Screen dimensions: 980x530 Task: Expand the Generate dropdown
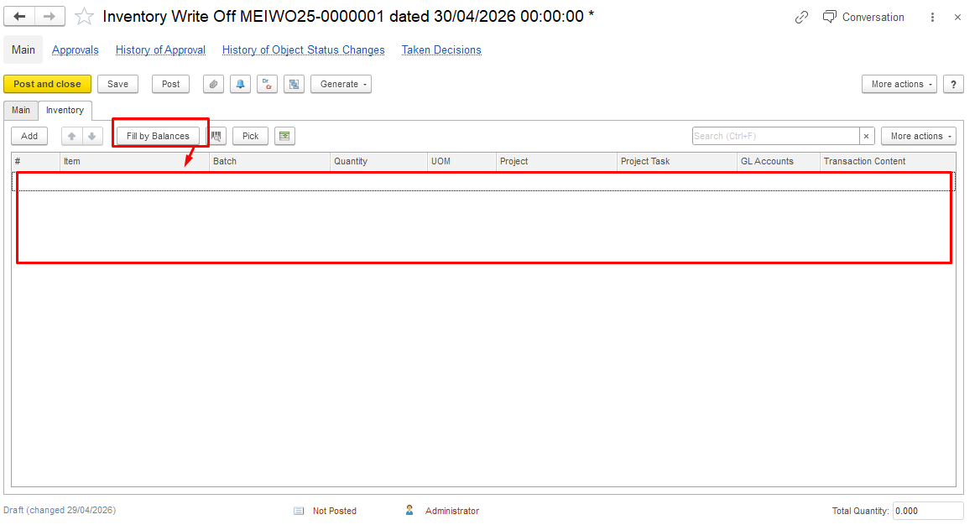(341, 84)
